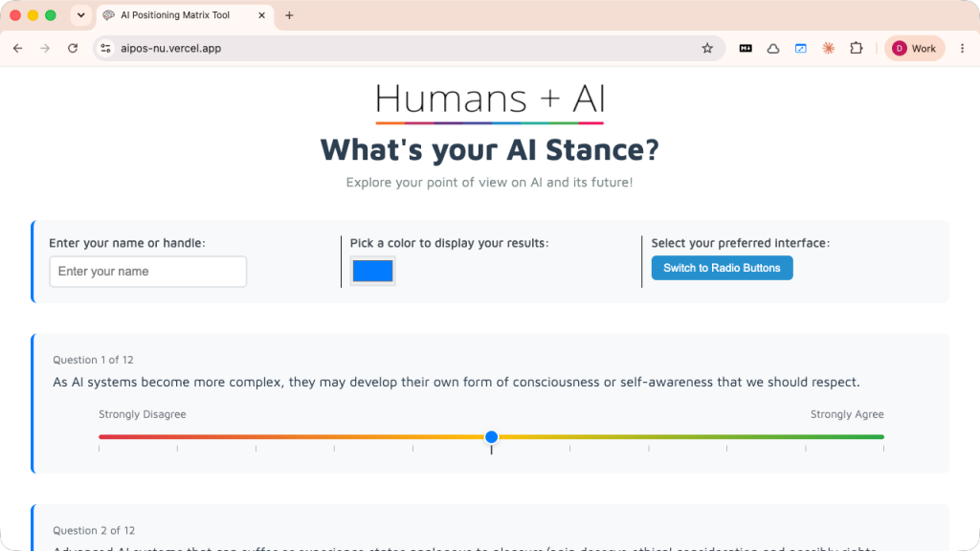Image resolution: width=980 pixels, height=551 pixels.
Task: Click the "Enter your name or handle" label
Action: pyautogui.click(x=127, y=243)
